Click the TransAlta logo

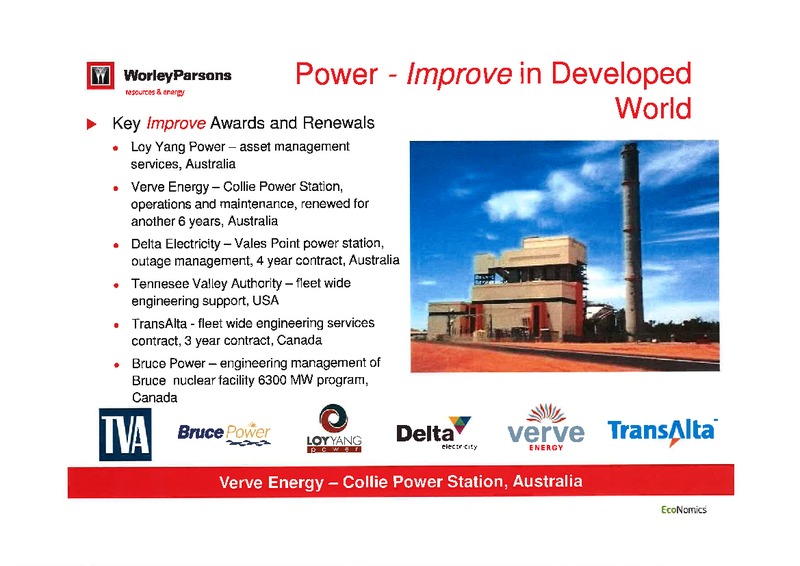(663, 433)
